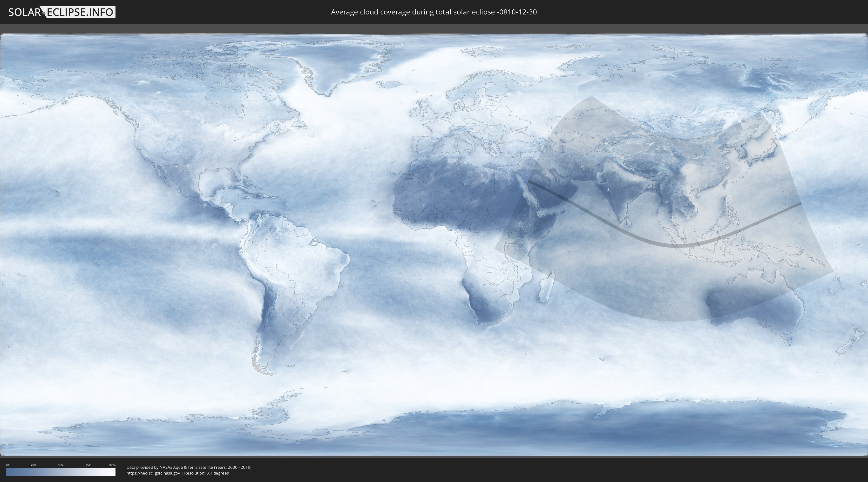This screenshot has height=482, width=868.
Task: Click the 75% legend label
Action: coord(88,465)
